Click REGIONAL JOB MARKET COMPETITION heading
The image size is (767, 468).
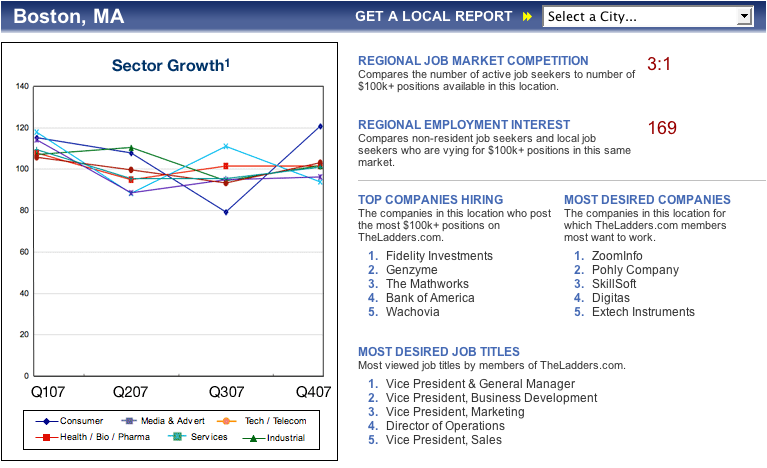pyautogui.click(x=473, y=61)
